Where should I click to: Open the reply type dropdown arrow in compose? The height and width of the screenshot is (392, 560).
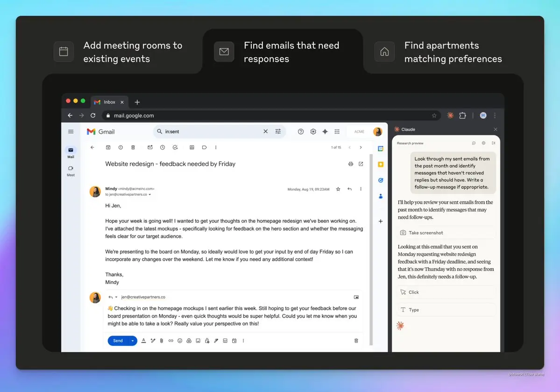(x=116, y=297)
